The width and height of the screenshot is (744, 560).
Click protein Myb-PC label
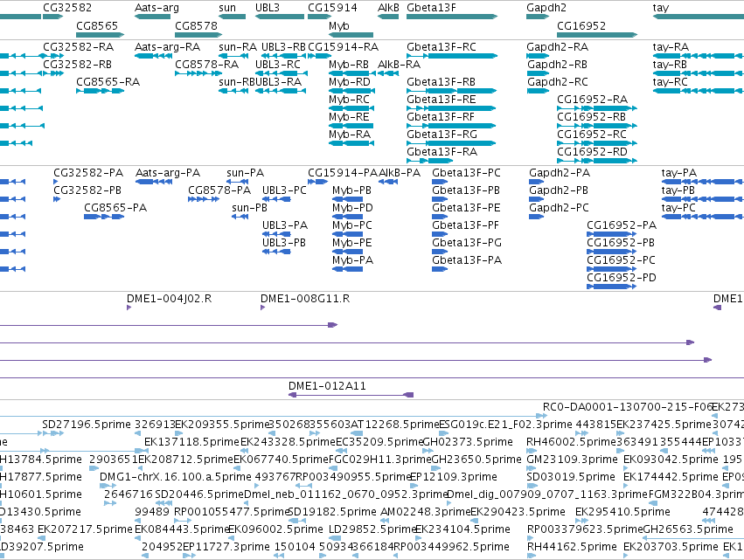pos(352,225)
